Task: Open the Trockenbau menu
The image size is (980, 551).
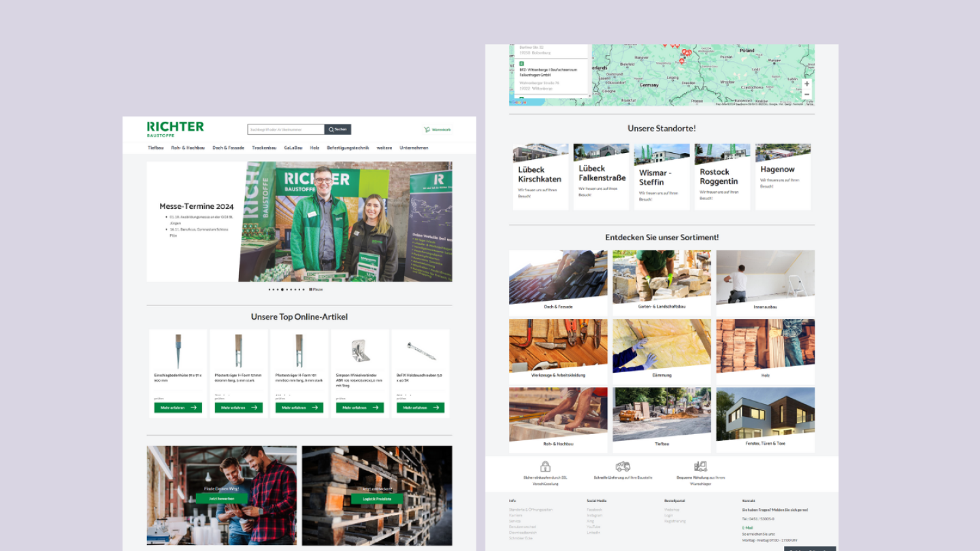Action: point(264,148)
